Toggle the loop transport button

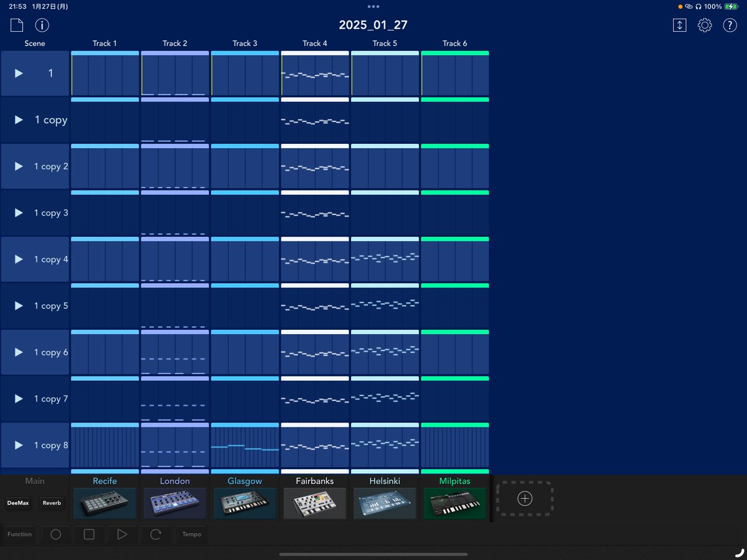tap(156, 534)
